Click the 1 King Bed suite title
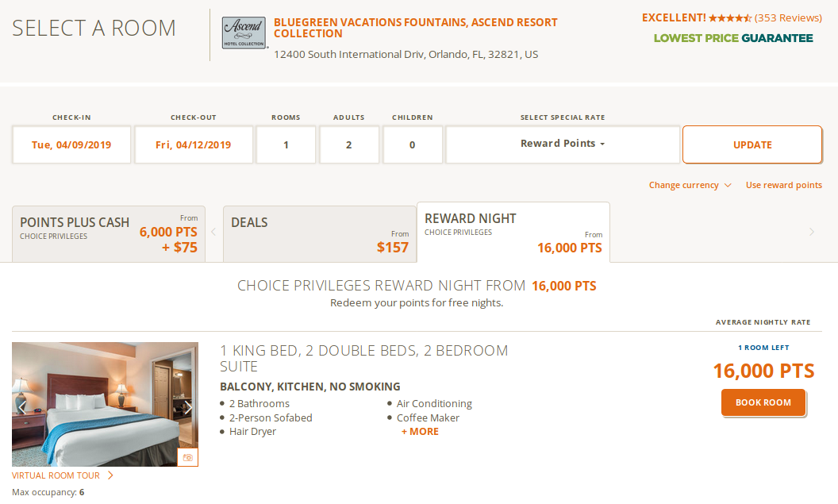This screenshot has height=504, width=838. [363, 358]
